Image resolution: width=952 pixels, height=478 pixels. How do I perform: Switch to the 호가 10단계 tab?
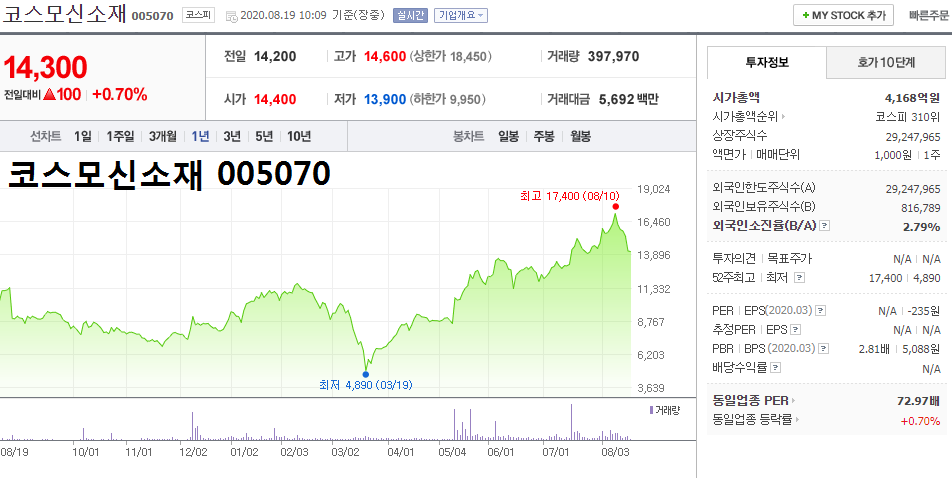[886, 62]
